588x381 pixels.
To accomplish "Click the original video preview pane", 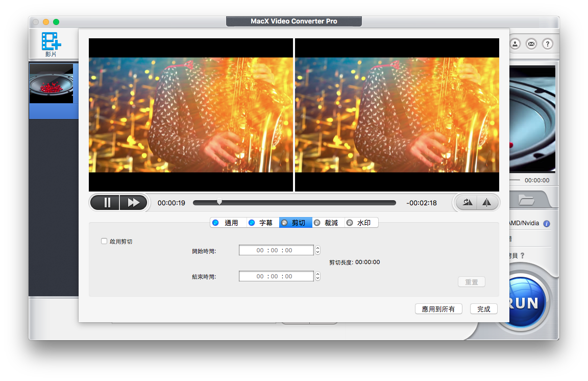I will [x=191, y=115].
